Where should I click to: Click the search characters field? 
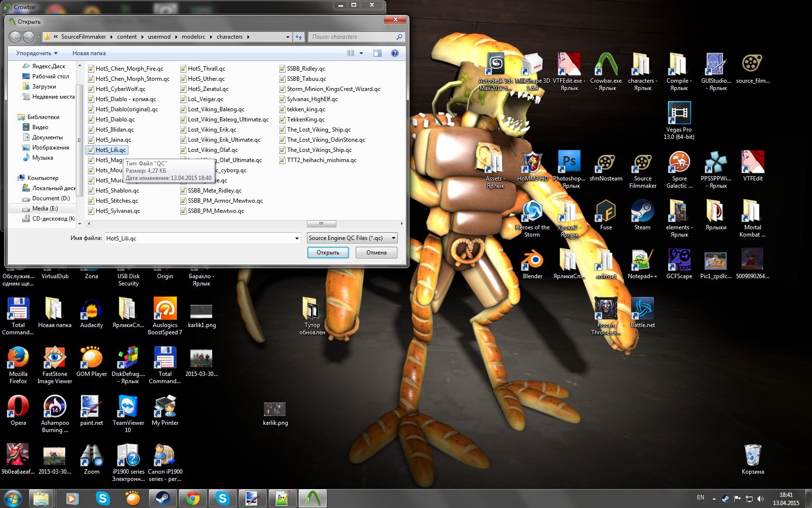pyautogui.click(x=353, y=37)
